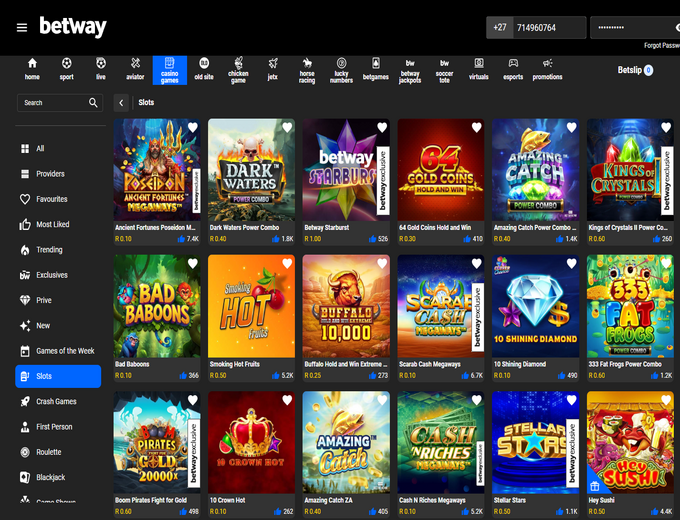Favourite Amazing Catch Power Combo
The width and height of the screenshot is (680, 520).
click(572, 128)
